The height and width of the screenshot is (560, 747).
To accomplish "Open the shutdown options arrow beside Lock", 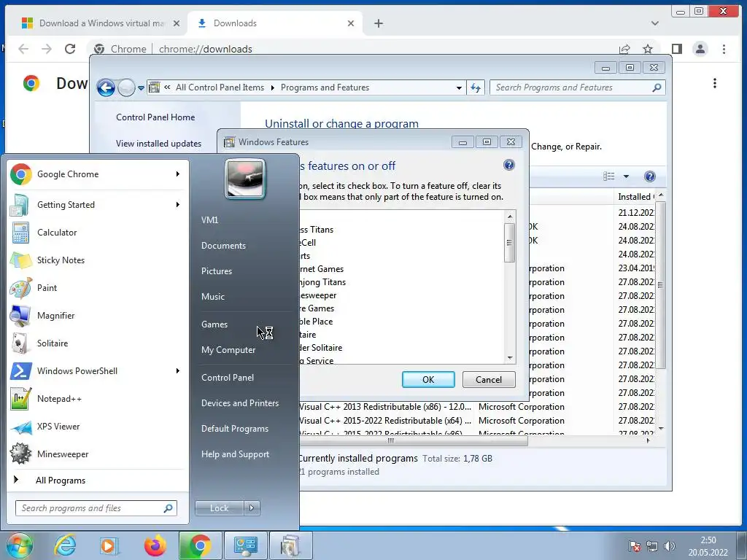I will tap(252, 508).
